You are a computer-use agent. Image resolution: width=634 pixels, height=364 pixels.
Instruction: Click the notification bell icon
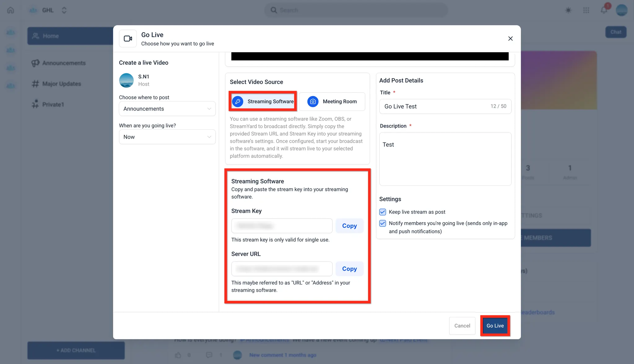coord(604,10)
